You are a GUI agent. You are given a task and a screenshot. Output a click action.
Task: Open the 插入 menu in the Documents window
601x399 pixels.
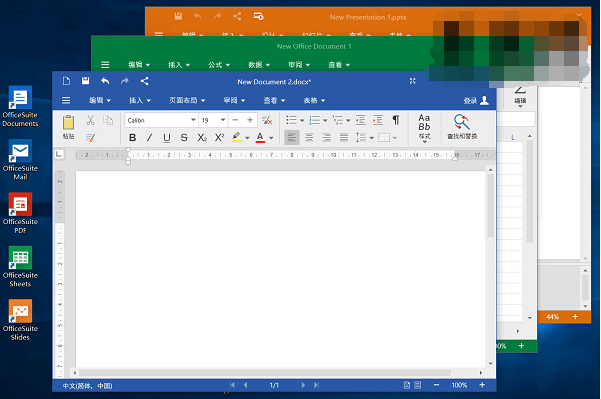[x=140, y=100]
